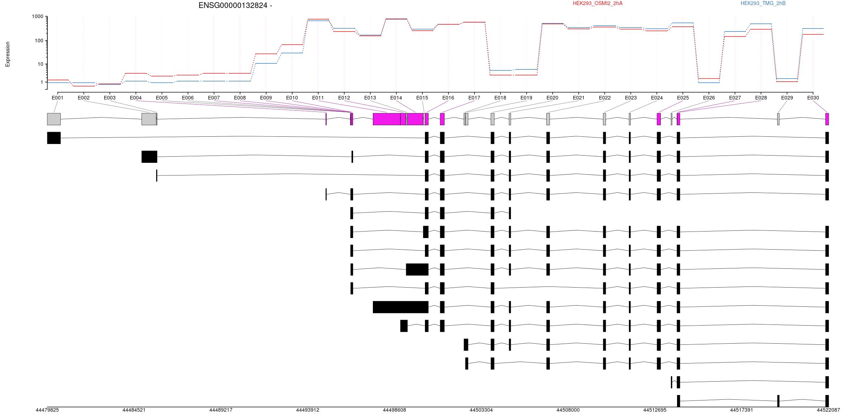Click genomic coordinate 44517391

pyautogui.click(x=742, y=410)
